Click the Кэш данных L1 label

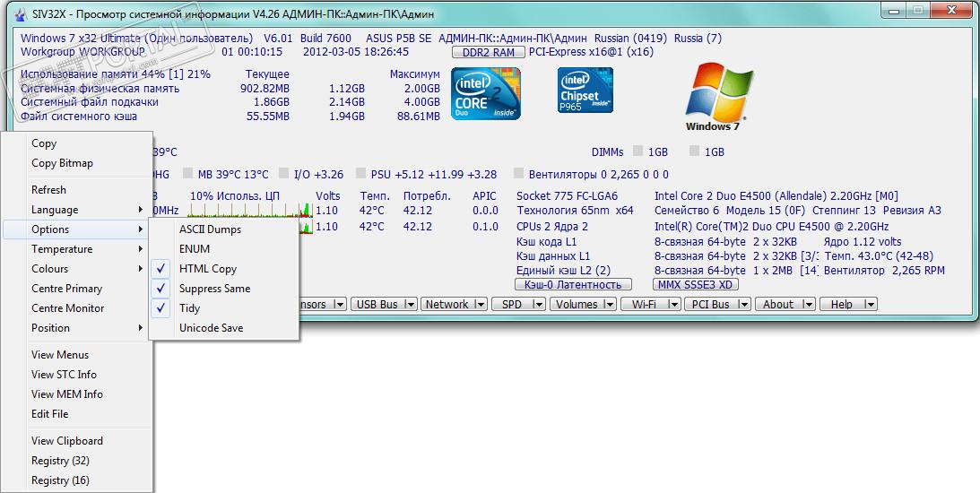tap(553, 256)
